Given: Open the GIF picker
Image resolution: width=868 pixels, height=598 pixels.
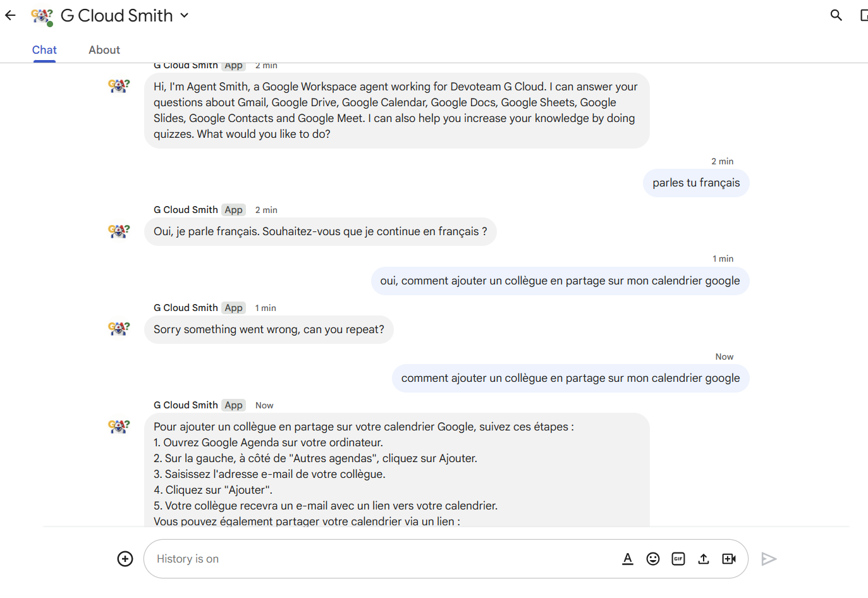Looking at the screenshot, I should [678, 559].
